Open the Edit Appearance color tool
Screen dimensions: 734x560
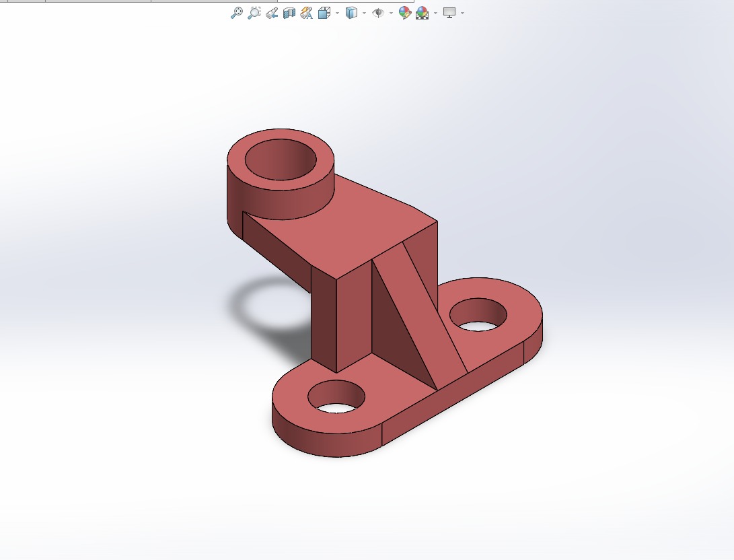pyautogui.click(x=404, y=13)
